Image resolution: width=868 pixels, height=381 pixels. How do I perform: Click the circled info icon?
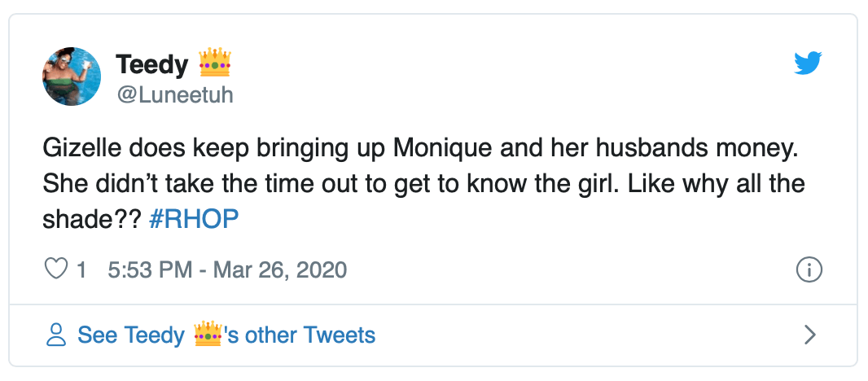(x=809, y=270)
